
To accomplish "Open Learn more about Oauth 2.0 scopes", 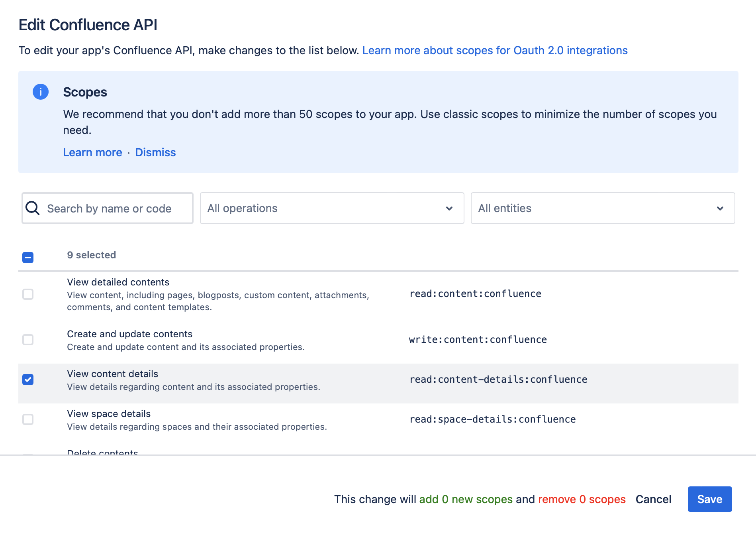I will coord(495,50).
